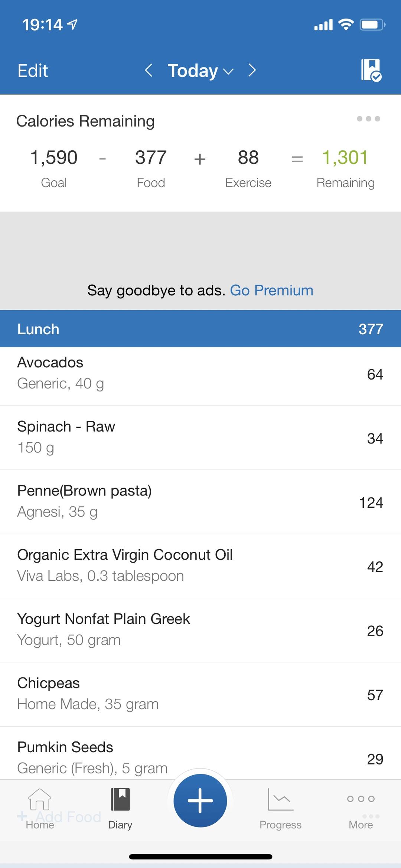
Task: Select Yogurt Nonfat Plain Greek entry
Action: pyautogui.click(x=200, y=630)
